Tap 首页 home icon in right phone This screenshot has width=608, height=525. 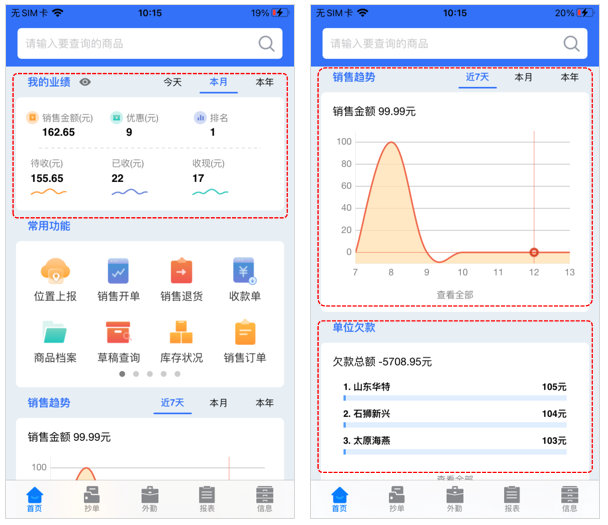point(340,495)
